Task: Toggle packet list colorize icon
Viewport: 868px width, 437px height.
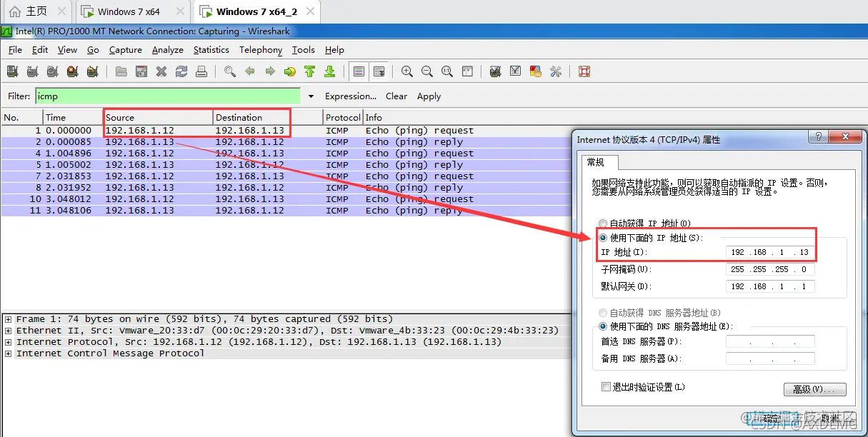Action: pos(359,71)
